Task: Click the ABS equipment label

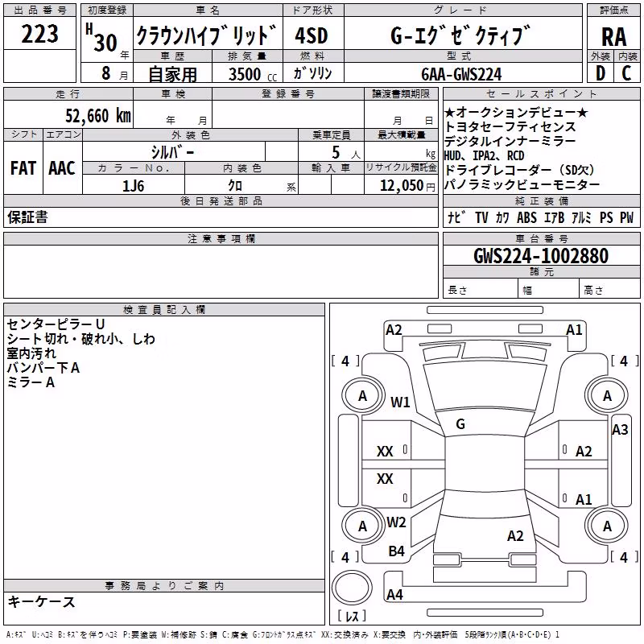Action: point(526,217)
